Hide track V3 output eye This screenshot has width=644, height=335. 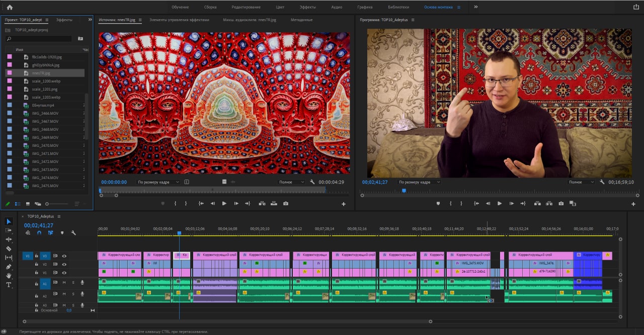coord(64,256)
